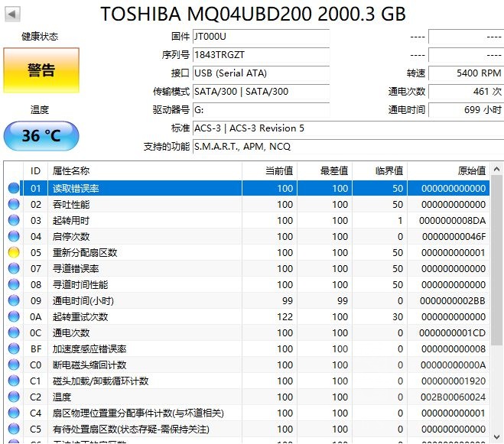Click the drive letter field G:
Screen dimensions: 504x444
[x=261, y=110]
